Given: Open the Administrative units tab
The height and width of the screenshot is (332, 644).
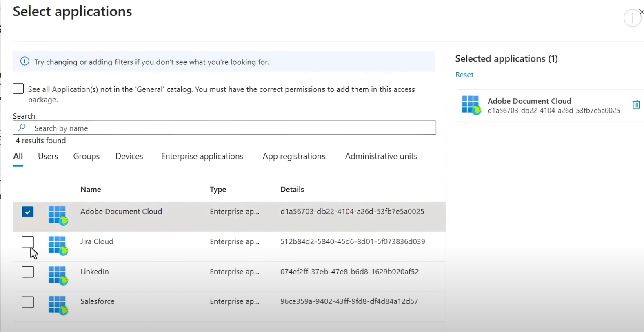Looking at the screenshot, I should click(x=381, y=156).
